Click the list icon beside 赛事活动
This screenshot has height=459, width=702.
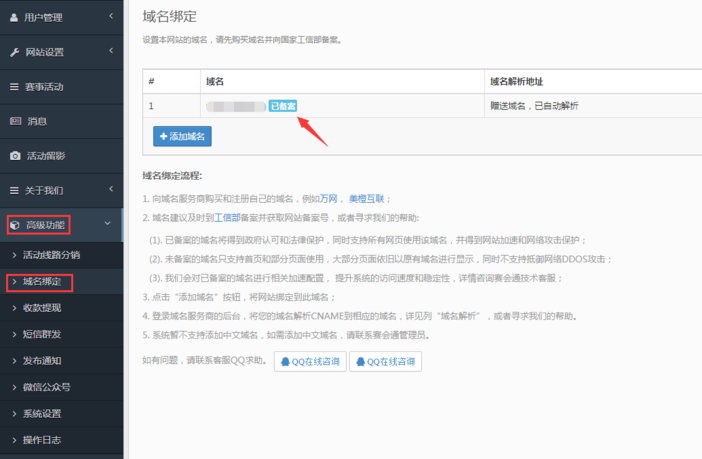(14, 87)
